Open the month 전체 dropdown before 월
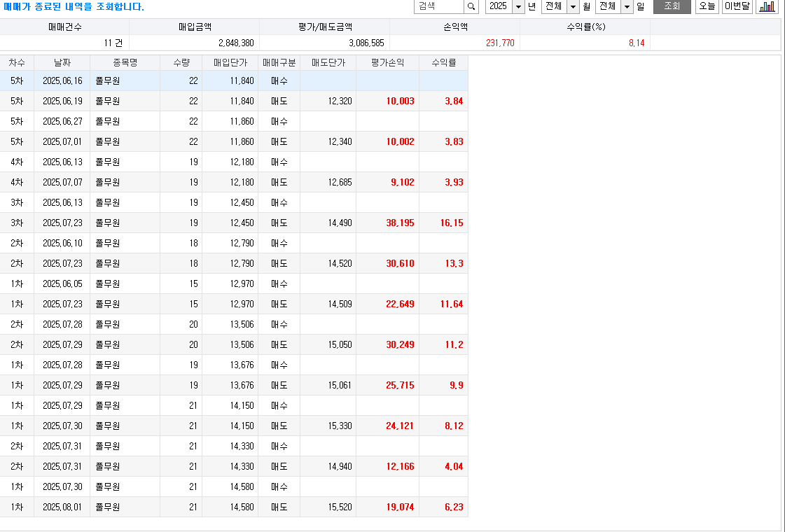The image size is (785, 532). point(573,6)
